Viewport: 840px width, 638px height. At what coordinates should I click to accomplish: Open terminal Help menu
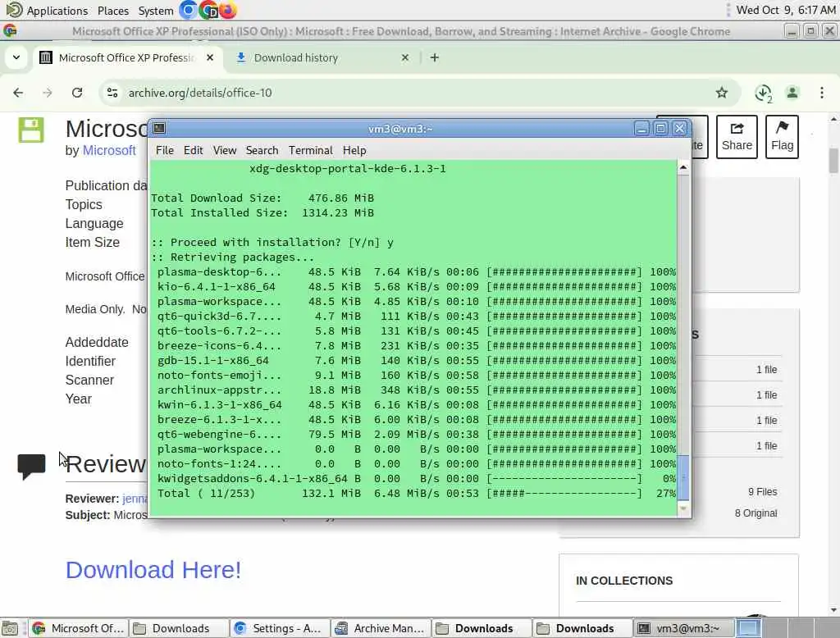354,151
